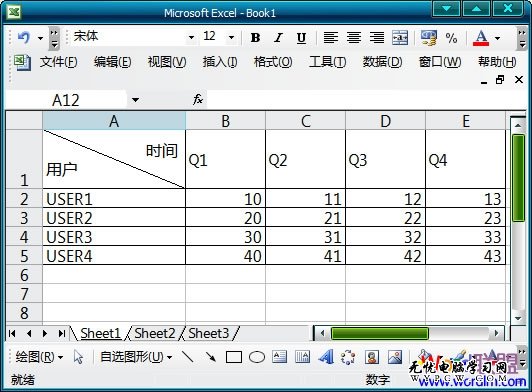Choose the Select Objects pointer tool
Screen dimensions: 532x392
[78, 357]
